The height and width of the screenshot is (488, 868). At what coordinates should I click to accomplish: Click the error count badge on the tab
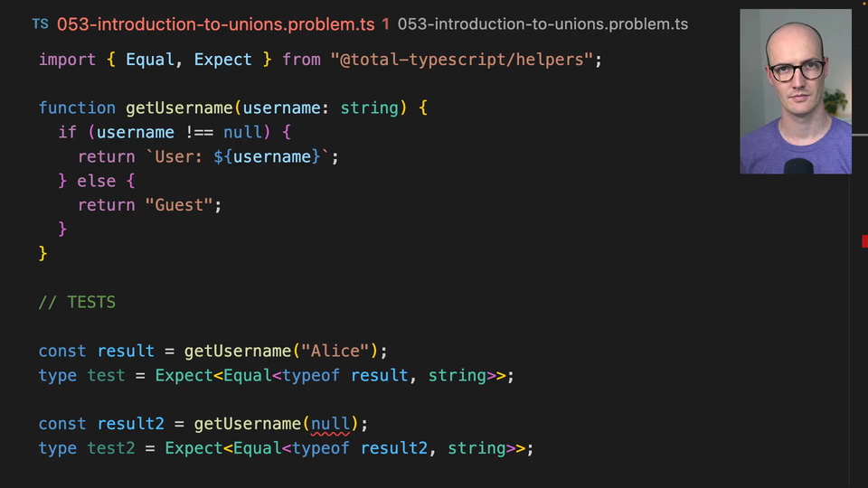coord(386,24)
